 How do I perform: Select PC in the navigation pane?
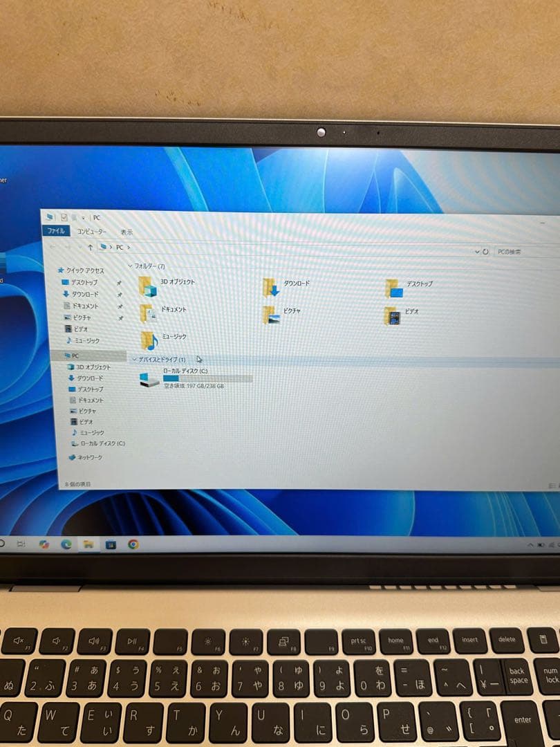point(74,355)
